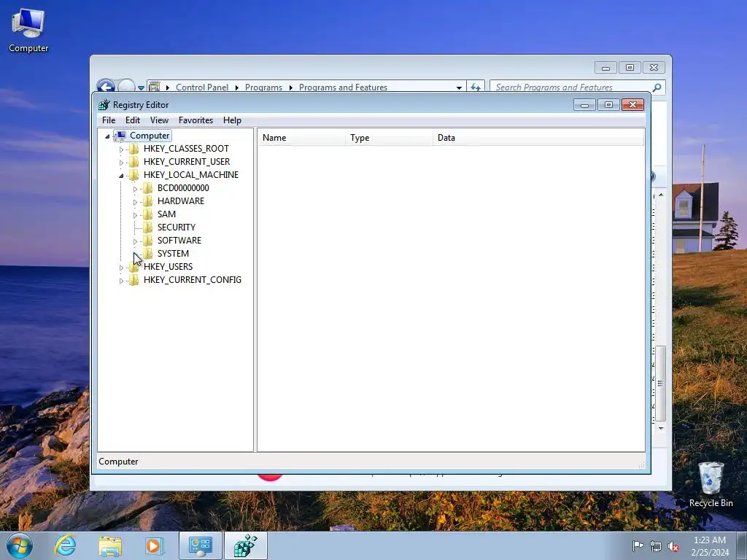Click the Data column header
Image resolution: width=747 pixels, height=560 pixels.
pyautogui.click(x=538, y=138)
